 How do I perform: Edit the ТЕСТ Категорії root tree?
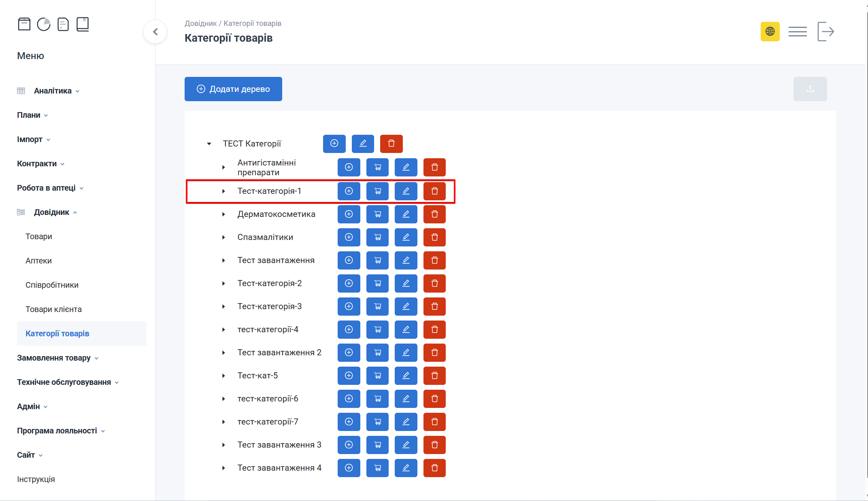tap(363, 144)
